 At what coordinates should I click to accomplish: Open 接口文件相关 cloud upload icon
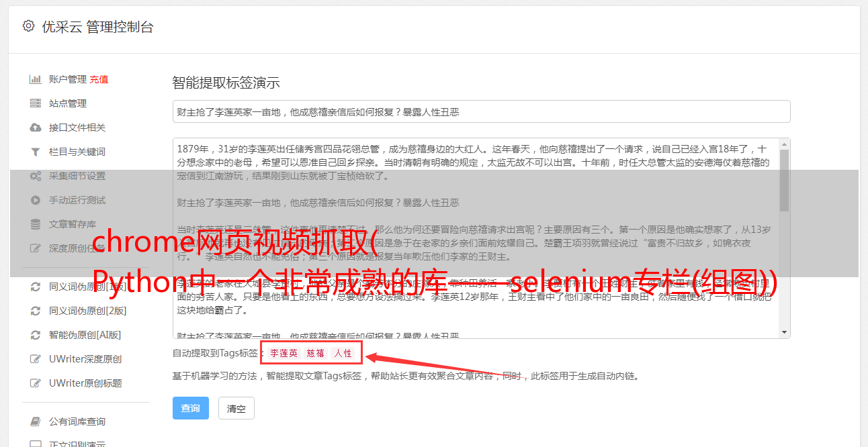coord(35,128)
